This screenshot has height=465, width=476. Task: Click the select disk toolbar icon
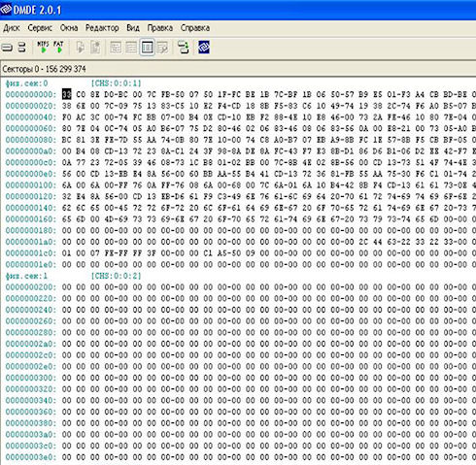pos(7,48)
